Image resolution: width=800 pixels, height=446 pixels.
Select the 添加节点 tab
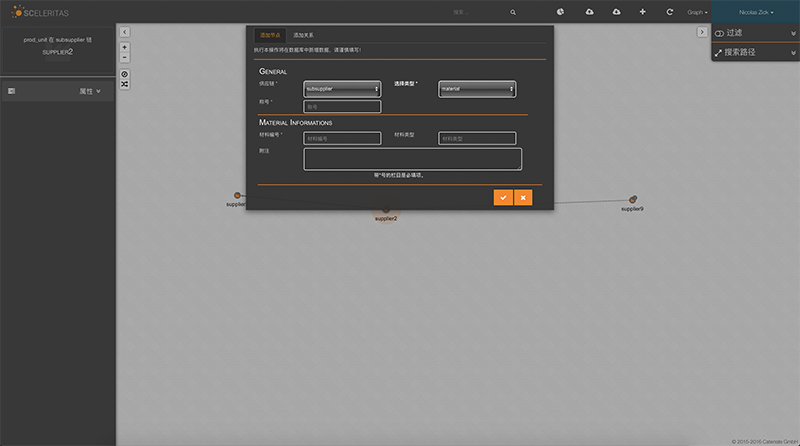coord(270,34)
